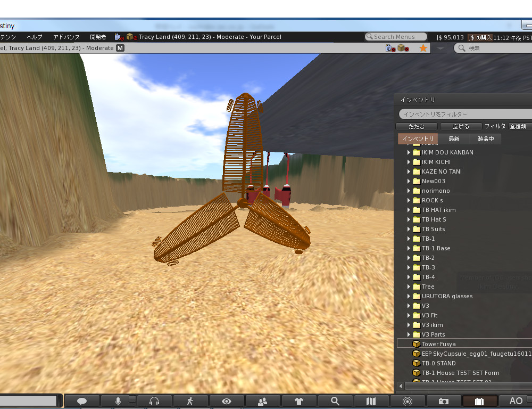Image resolution: width=532 pixels, height=409 pixels.
Task: Click the no-build cube icon in location bar
Action: click(403, 48)
